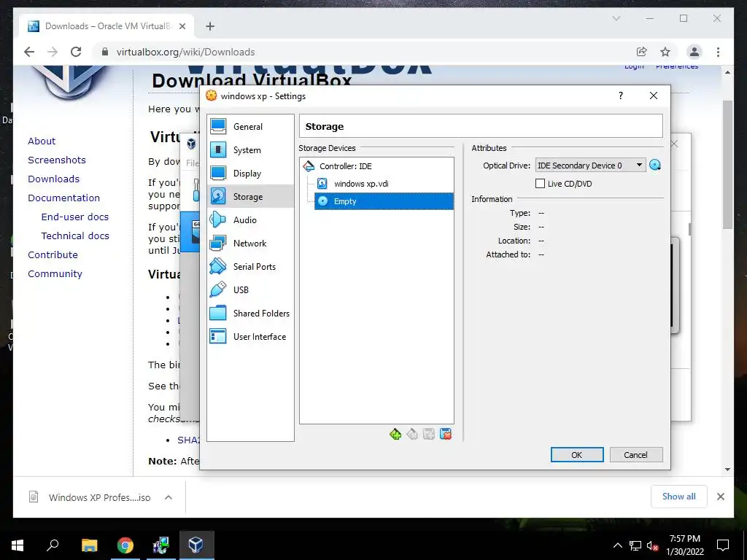Close the Downloads – Oracle VM VirtualBox tab
This screenshot has height=560, width=747.
click(182, 26)
